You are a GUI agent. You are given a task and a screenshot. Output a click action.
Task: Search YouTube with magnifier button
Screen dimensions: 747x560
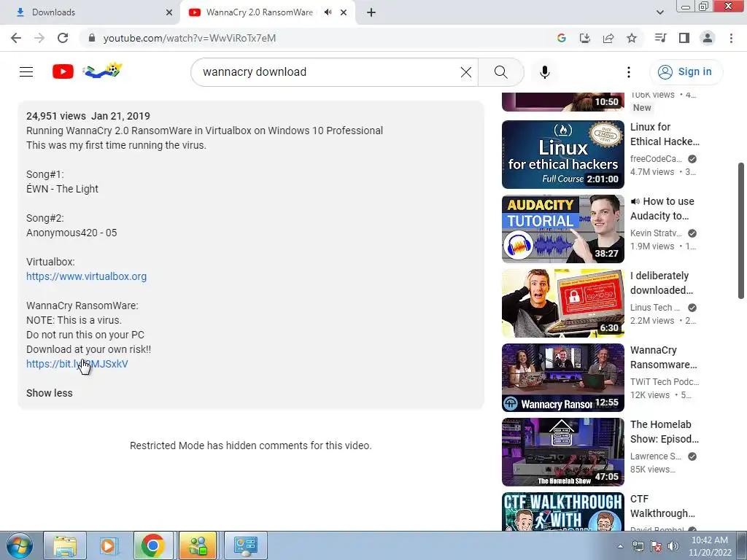pos(500,72)
